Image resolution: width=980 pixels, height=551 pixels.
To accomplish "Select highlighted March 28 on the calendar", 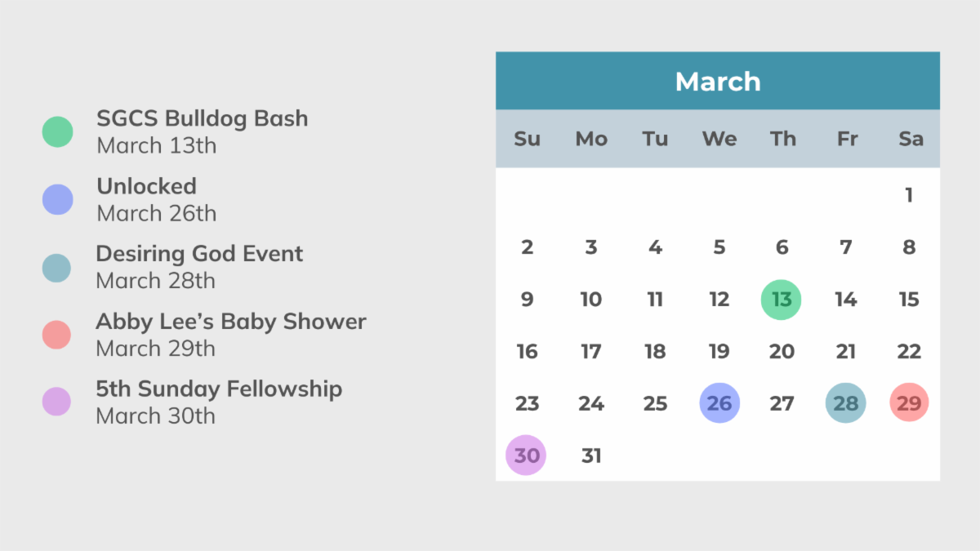I will 845,403.
